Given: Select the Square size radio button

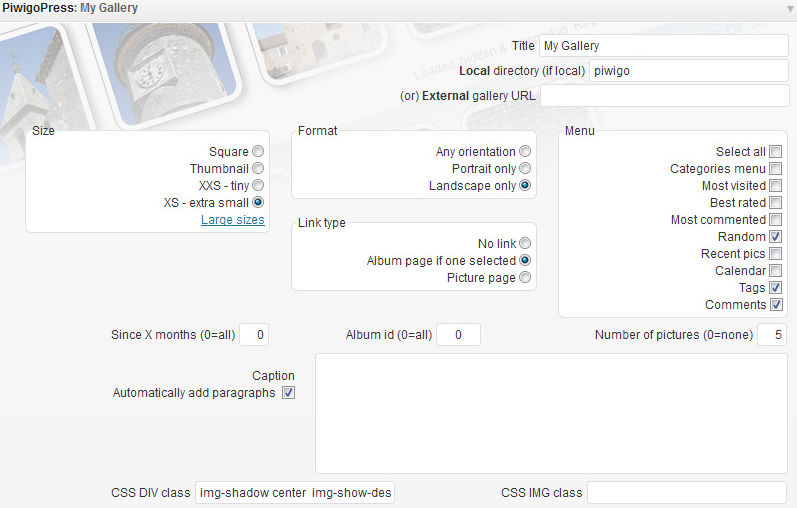Looking at the screenshot, I should (x=258, y=151).
